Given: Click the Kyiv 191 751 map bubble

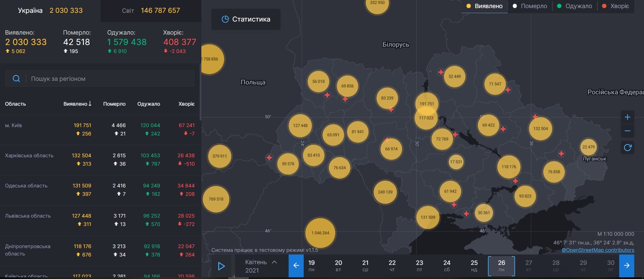Looking at the screenshot, I should tap(426, 103).
